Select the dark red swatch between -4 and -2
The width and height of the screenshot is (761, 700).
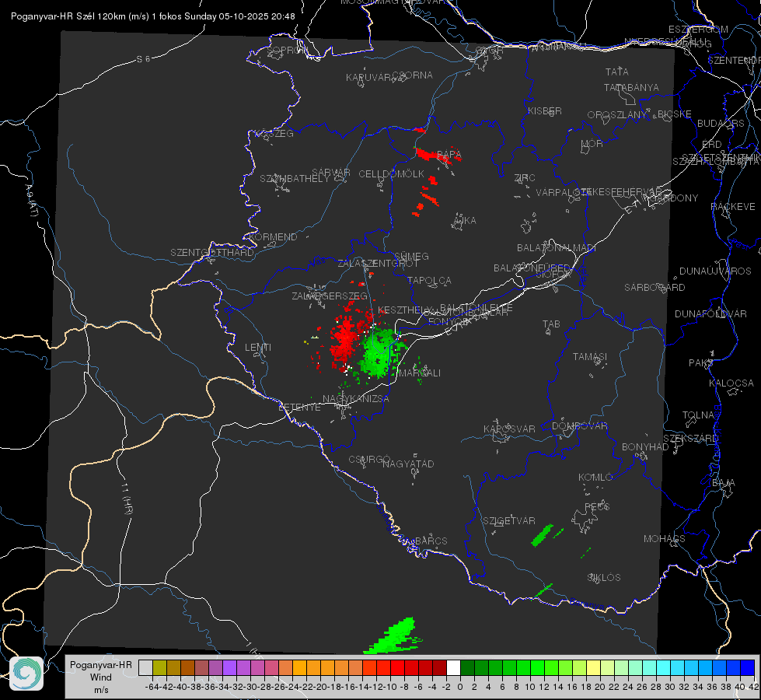[439, 667]
